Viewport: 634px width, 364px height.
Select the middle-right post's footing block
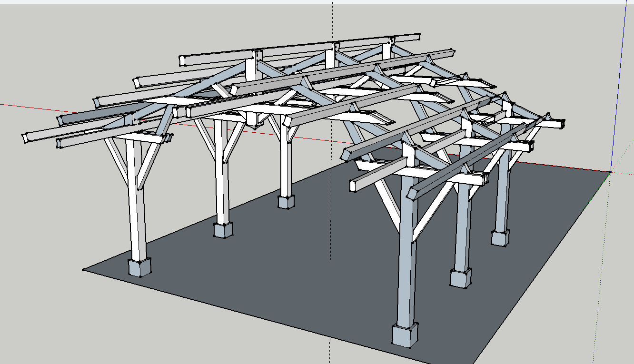pos(461,278)
